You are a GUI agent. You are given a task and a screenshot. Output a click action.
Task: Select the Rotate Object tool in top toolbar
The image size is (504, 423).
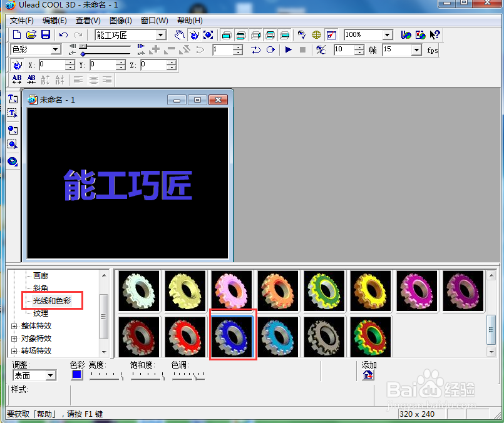194,34
